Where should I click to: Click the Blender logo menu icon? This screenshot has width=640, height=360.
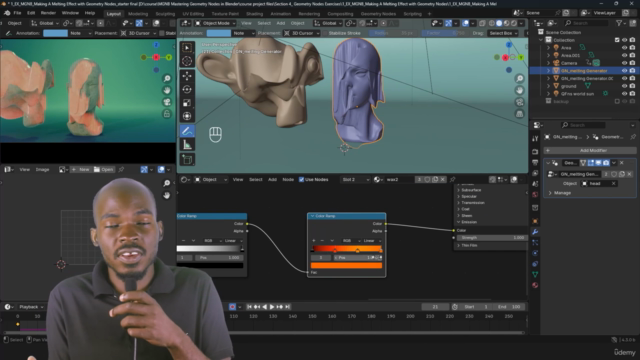[7, 13]
